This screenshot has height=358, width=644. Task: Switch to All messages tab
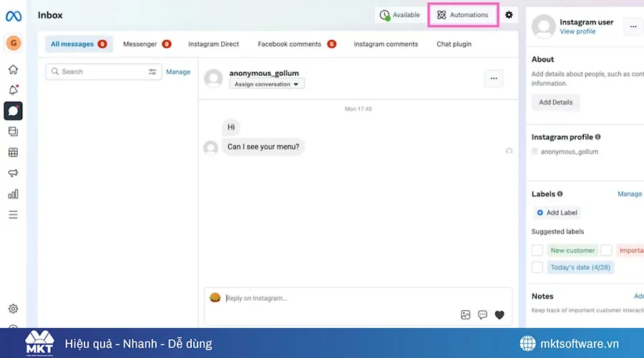[78, 44]
